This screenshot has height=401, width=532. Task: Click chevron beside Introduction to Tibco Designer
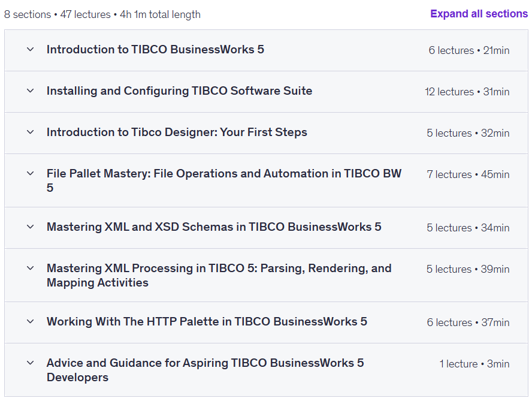pyautogui.click(x=30, y=132)
